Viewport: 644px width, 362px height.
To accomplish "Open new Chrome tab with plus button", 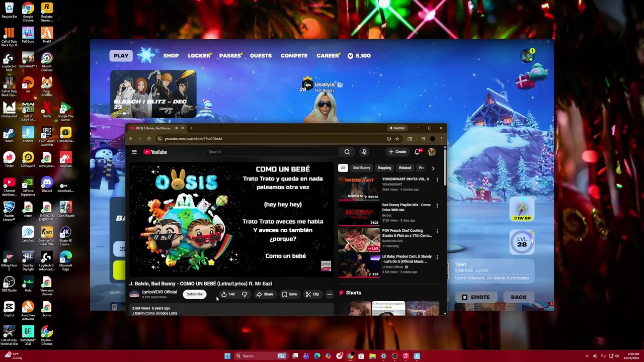I will pyautogui.click(x=192, y=128).
